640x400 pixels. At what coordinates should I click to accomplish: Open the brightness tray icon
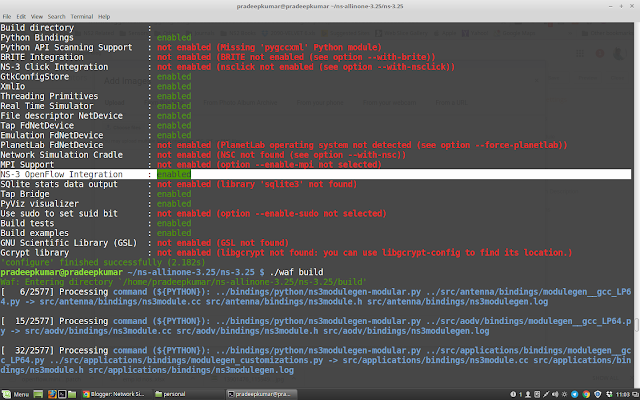[x=564, y=394]
